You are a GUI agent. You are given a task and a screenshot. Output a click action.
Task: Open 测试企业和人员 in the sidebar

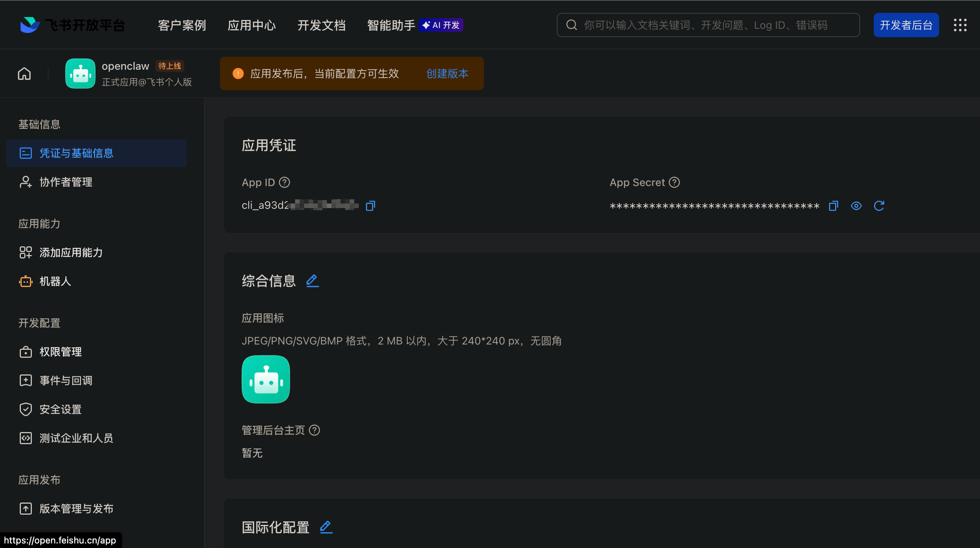click(96, 438)
